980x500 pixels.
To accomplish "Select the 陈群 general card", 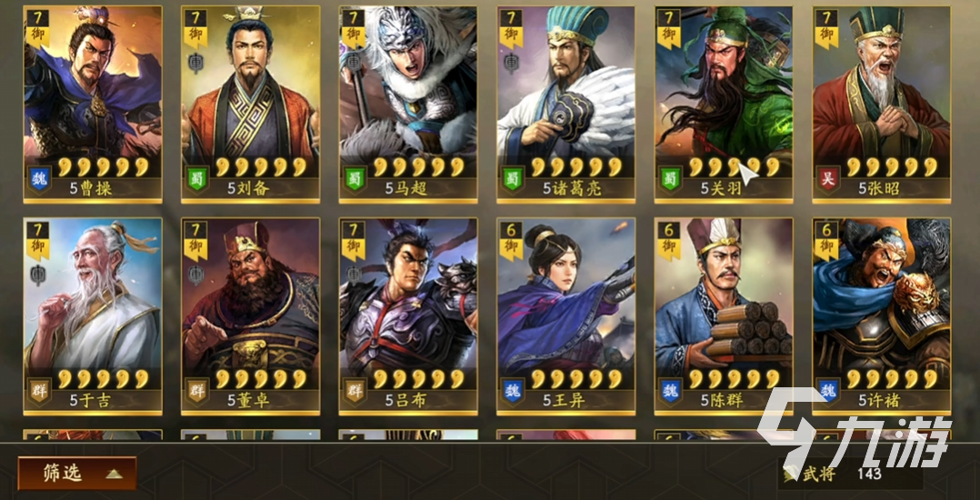I will [x=724, y=316].
